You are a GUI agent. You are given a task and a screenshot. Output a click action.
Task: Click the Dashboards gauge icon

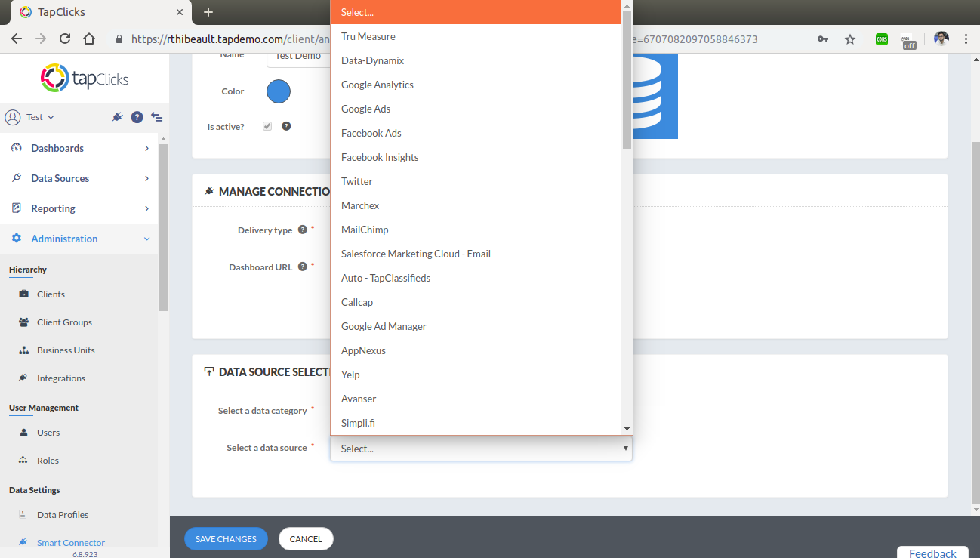tap(17, 148)
